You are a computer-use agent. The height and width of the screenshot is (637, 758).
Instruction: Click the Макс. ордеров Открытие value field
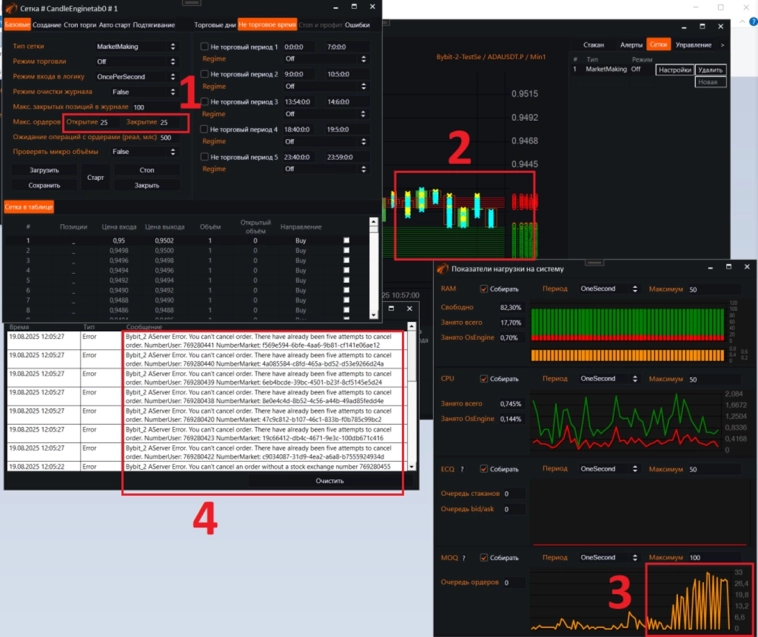(x=109, y=122)
